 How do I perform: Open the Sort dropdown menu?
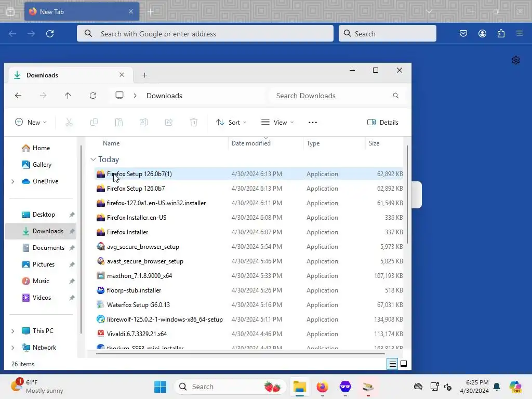tap(231, 122)
